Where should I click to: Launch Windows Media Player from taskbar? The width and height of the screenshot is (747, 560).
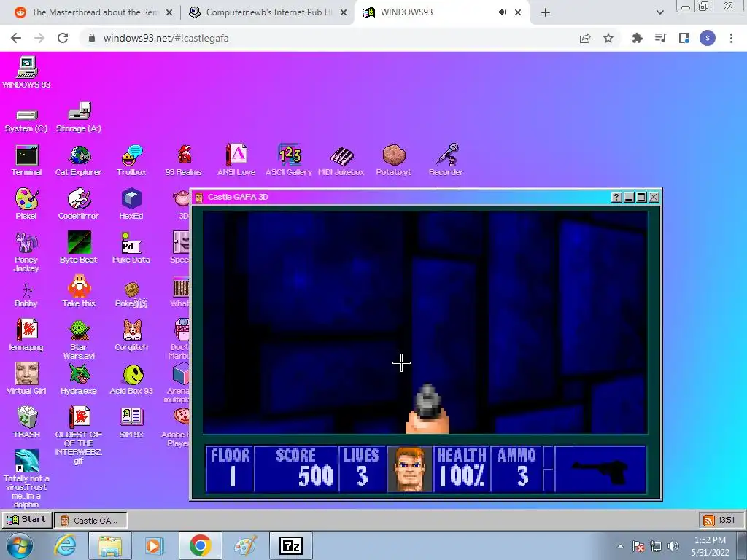tap(153, 545)
